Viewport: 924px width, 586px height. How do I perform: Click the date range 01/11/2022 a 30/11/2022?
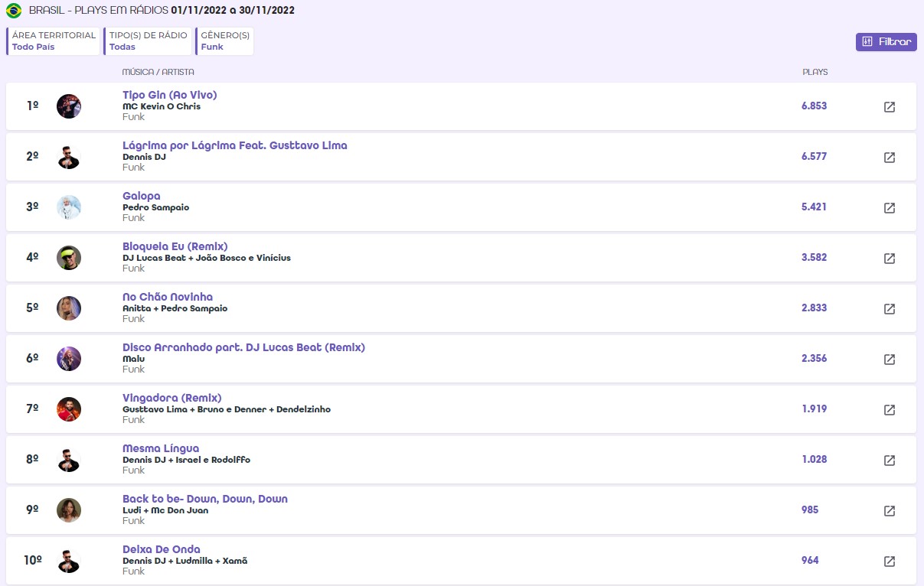pyautogui.click(x=233, y=11)
